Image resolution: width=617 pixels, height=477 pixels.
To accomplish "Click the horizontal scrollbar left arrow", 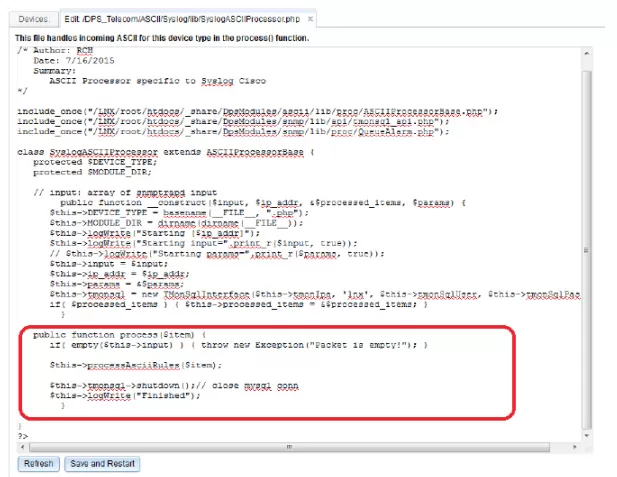I will coord(22,447).
